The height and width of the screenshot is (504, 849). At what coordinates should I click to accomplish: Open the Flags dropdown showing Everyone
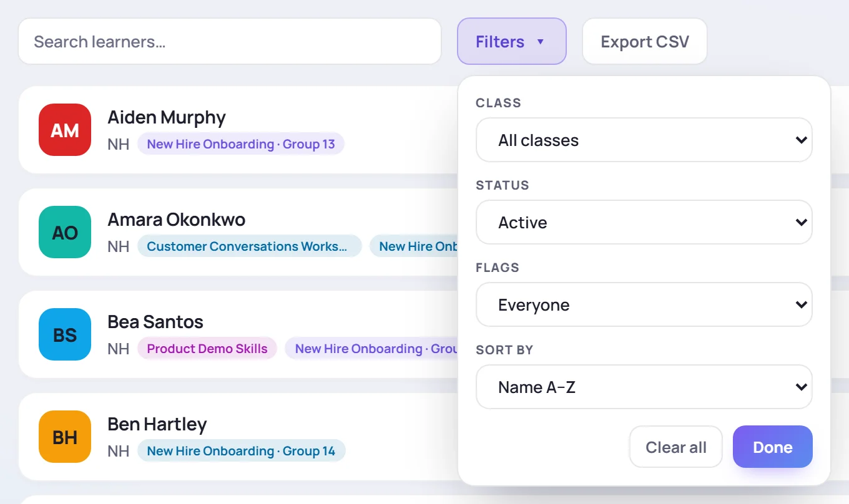(644, 304)
